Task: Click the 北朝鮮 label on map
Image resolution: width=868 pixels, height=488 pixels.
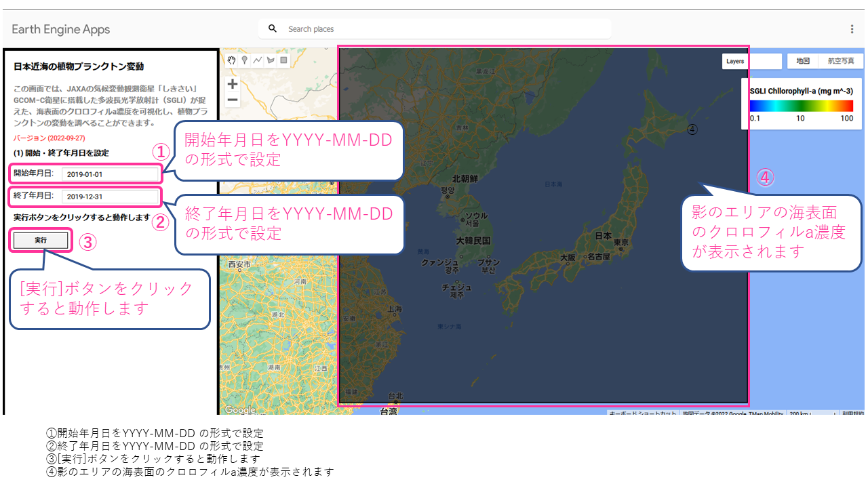Action: coord(465,179)
